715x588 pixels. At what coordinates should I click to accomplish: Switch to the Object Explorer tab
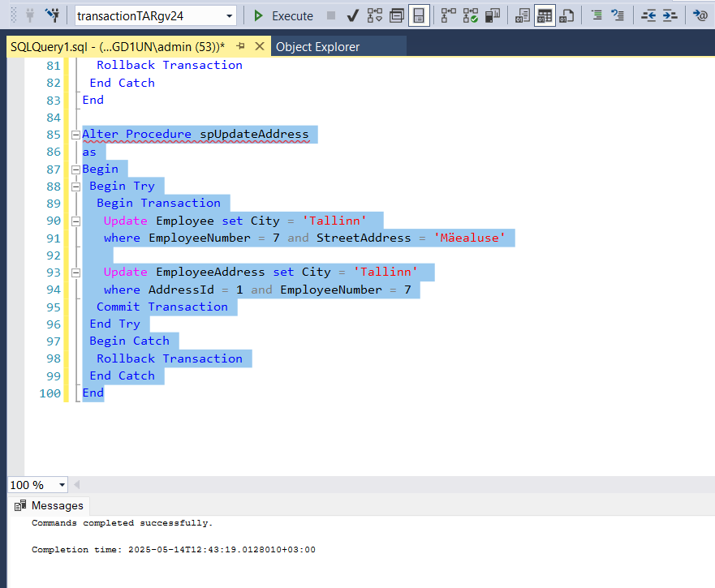click(x=318, y=47)
